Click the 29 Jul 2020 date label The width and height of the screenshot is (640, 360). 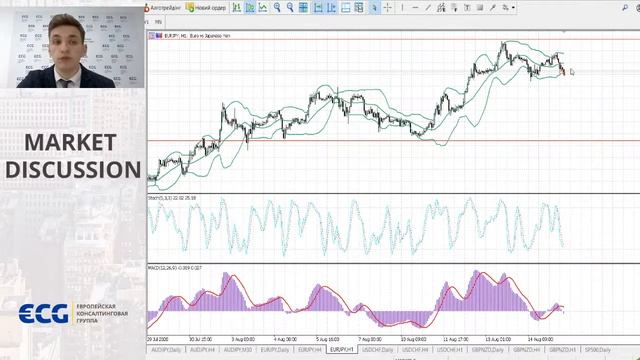point(158,339)
